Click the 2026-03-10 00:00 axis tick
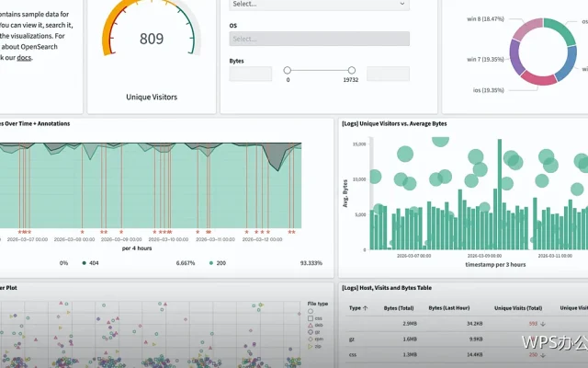The image size is (588, 368). 168,239
